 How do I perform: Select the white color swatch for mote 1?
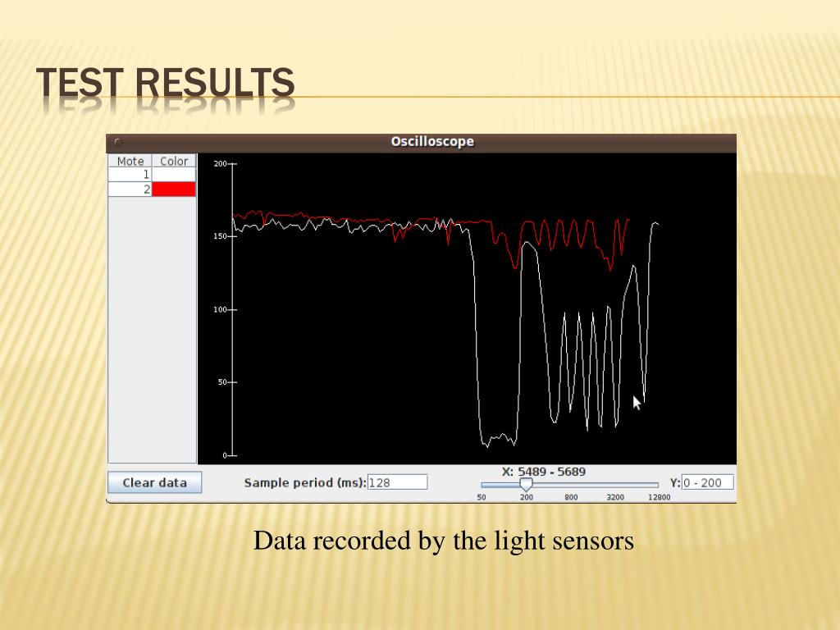pyautogui.click(x=174, y=175)
